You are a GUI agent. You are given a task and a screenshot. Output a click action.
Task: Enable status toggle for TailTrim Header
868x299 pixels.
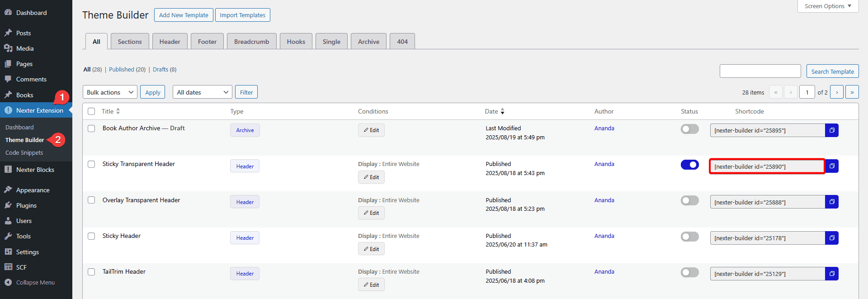690,273
